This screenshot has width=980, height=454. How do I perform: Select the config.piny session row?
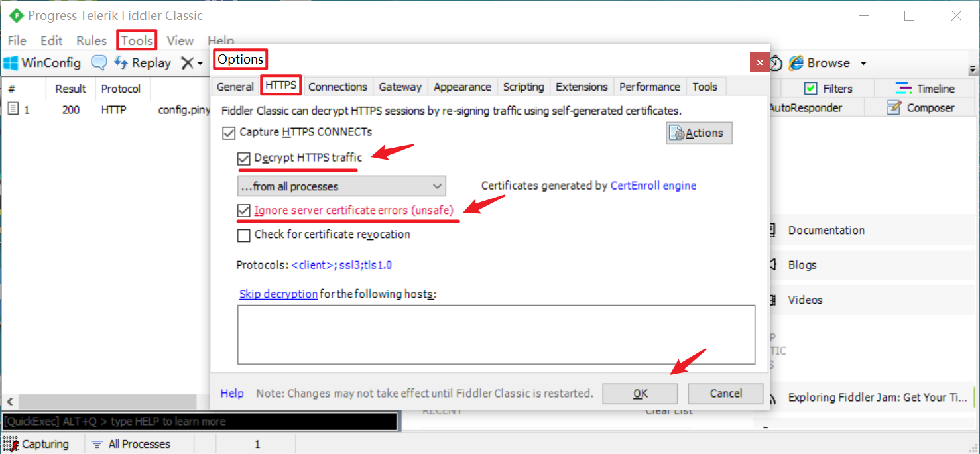pos(106,110)
